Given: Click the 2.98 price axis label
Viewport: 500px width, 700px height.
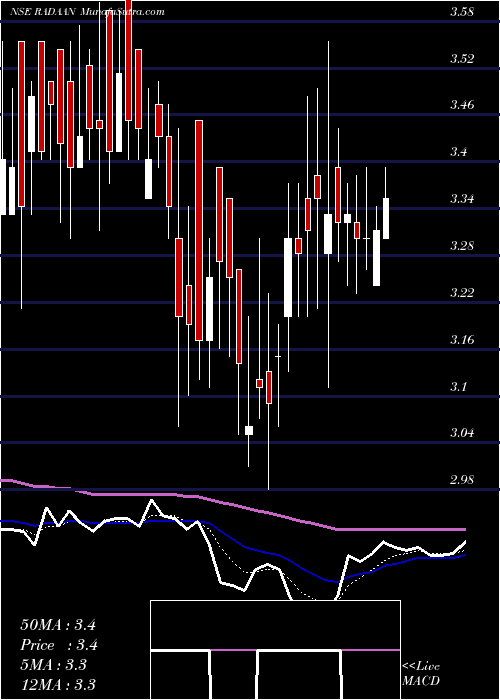Looking at the screenshot, I should [x=462, y=479].
